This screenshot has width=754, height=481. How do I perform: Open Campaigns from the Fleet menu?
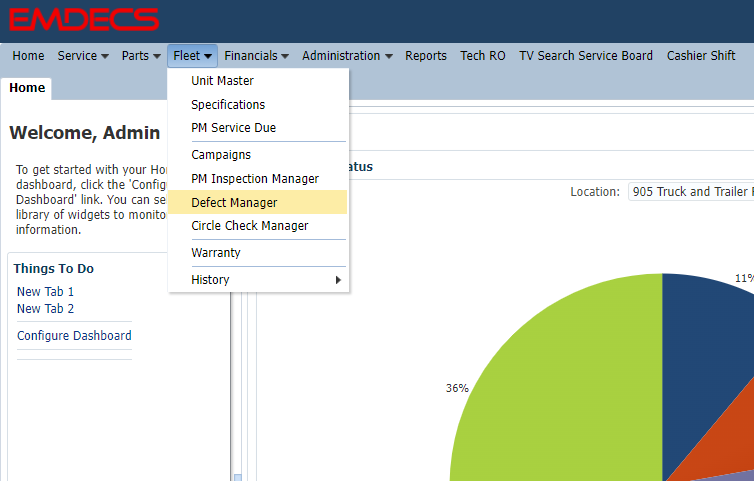click(x=221, y=155)
